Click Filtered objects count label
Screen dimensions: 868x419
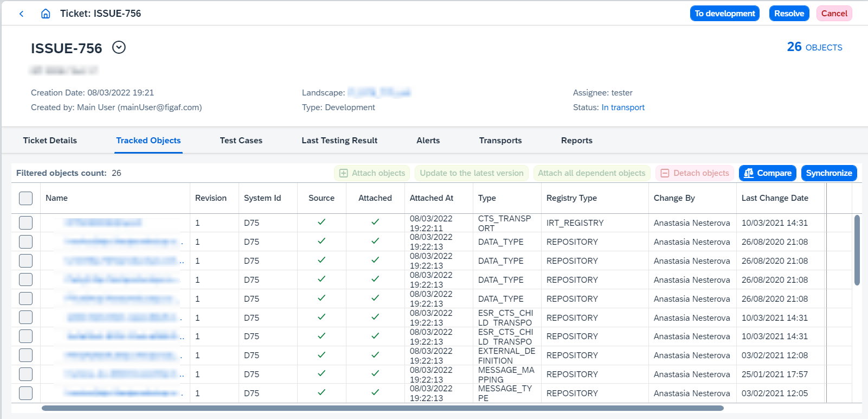click(61, 173)
